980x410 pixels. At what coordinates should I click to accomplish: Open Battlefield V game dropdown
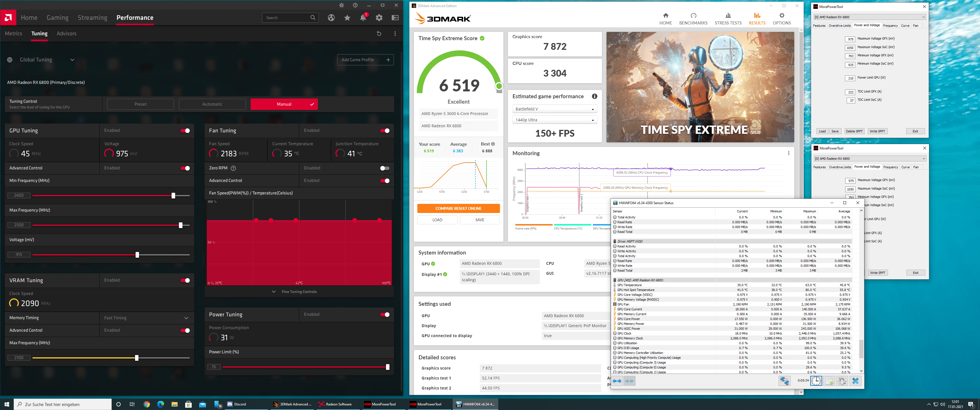555,109
